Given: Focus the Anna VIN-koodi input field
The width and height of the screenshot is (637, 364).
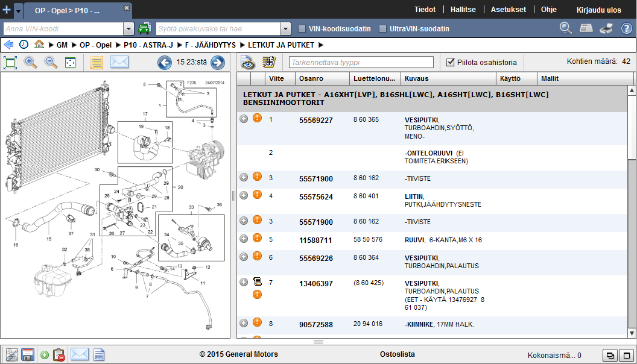Looking at the screenshot, I should click(63, 28).
